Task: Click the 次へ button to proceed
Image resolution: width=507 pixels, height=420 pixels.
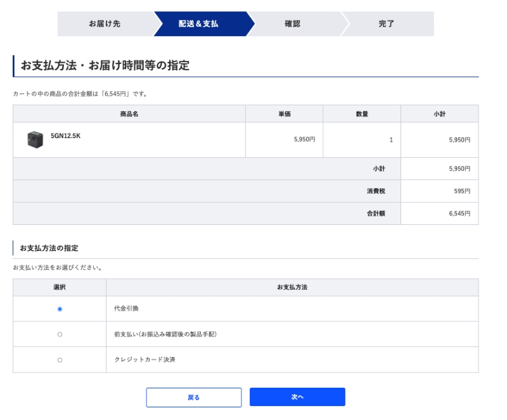Action: tap(298, 396)
